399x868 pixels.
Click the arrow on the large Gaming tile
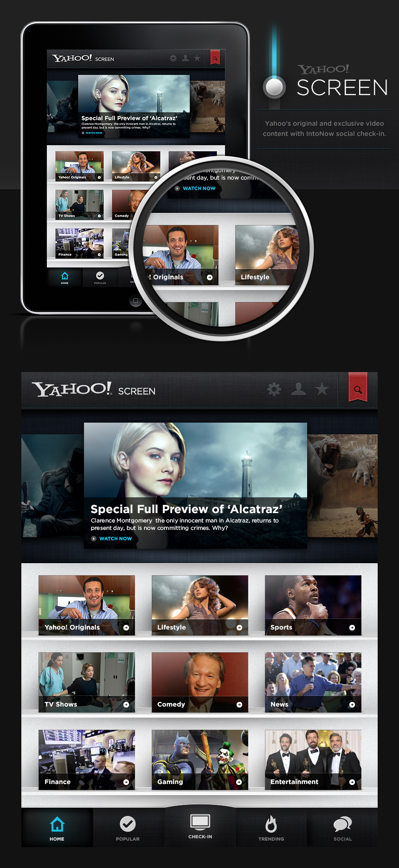[239, 782]
